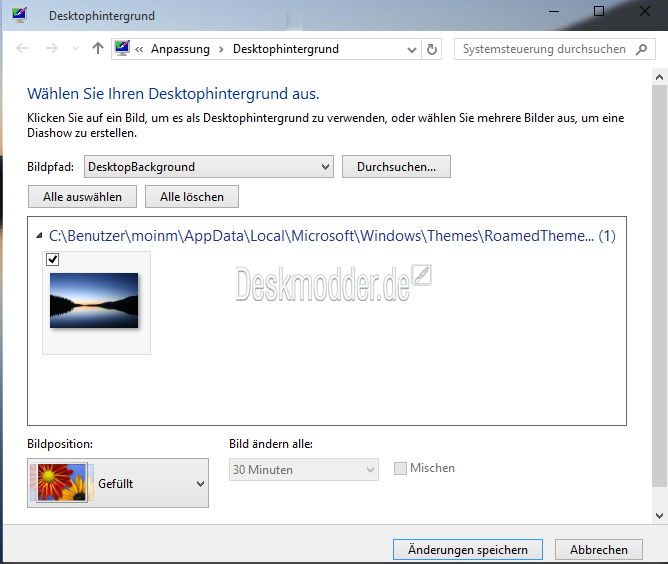668x564 pixels.
Task: Go back with the left arrow button
Action: tap(22, 49)
